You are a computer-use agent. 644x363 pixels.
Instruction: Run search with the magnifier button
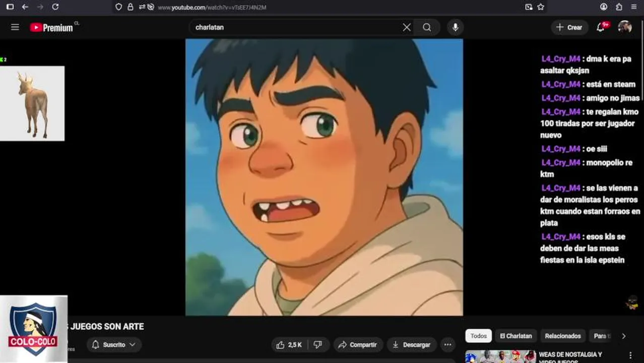click(x=427, y=27)
